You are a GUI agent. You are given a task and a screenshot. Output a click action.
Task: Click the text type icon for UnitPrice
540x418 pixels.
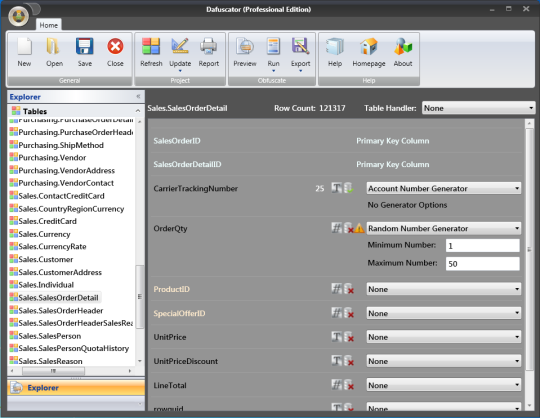[x=336, y=337]
